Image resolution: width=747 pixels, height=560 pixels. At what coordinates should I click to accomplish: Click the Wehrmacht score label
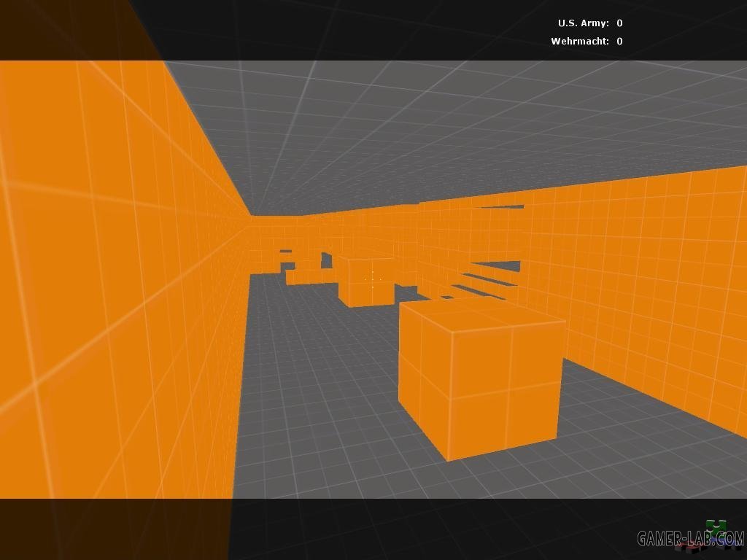click(x=580, y=42)
